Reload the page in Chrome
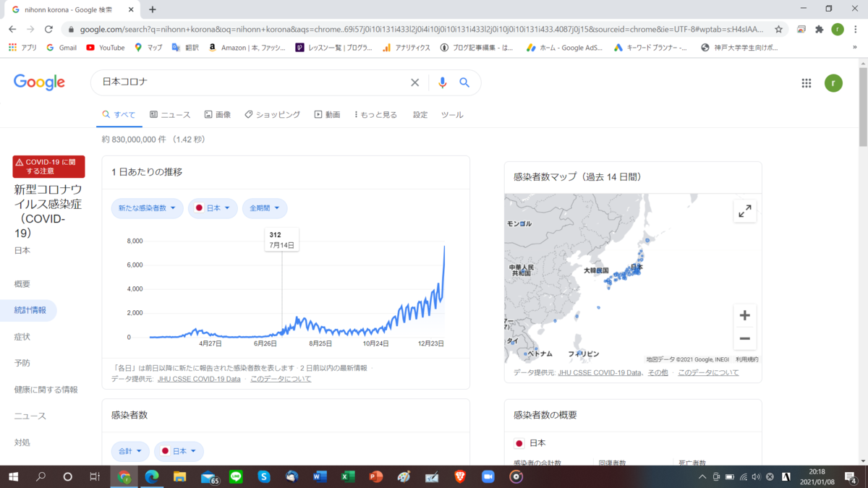This screenshot has width=868, height=488. coord(48,29)
